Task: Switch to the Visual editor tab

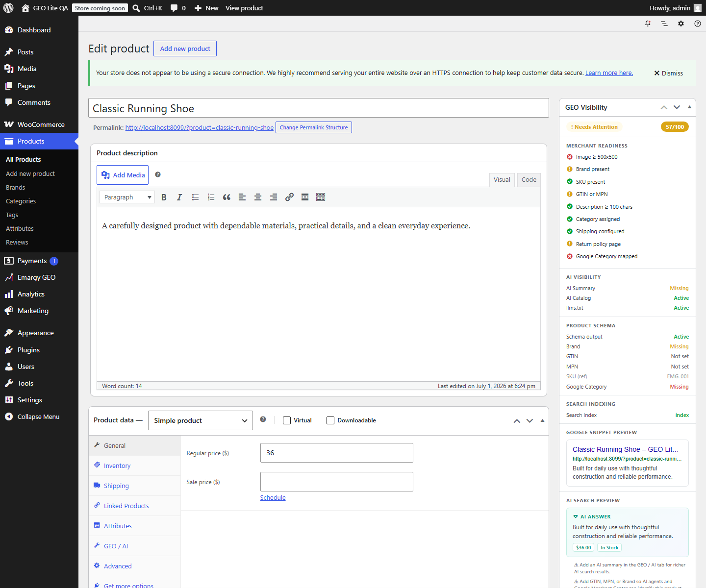Action: tap(502, 180)
